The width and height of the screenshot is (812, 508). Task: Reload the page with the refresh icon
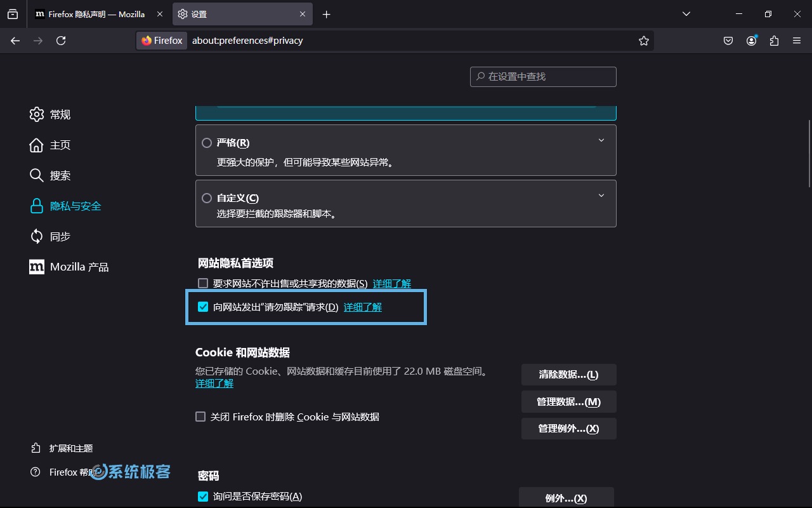(x=61, y=41)
